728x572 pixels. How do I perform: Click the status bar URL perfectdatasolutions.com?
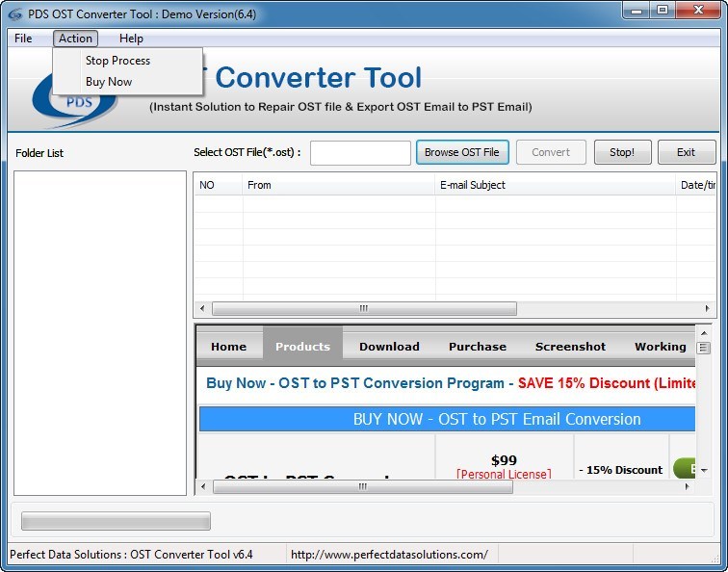pyautogui.click(x=389, y=555)
